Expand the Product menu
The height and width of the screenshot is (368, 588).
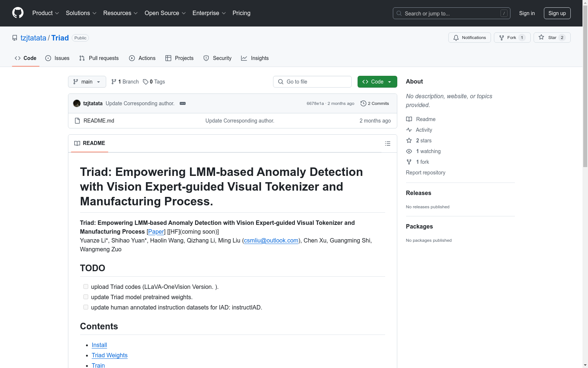[x=46, y=13]
